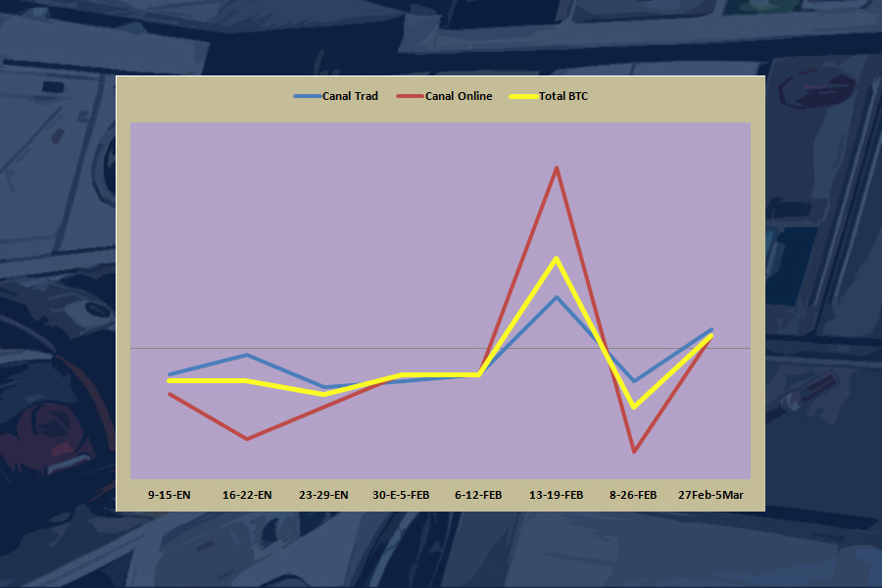
Task: Click the red line dip at 16-22-EN
Action: tap(247, 438)
